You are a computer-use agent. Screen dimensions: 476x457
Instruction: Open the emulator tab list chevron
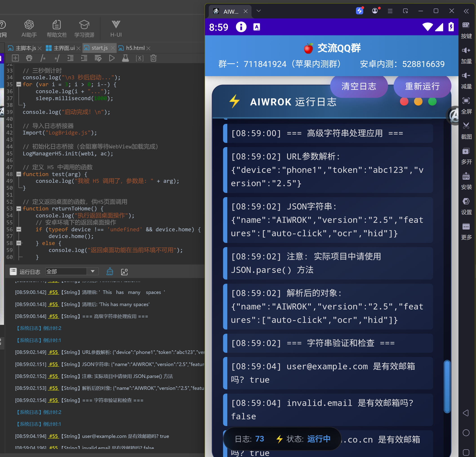click(x=259, y=11)
